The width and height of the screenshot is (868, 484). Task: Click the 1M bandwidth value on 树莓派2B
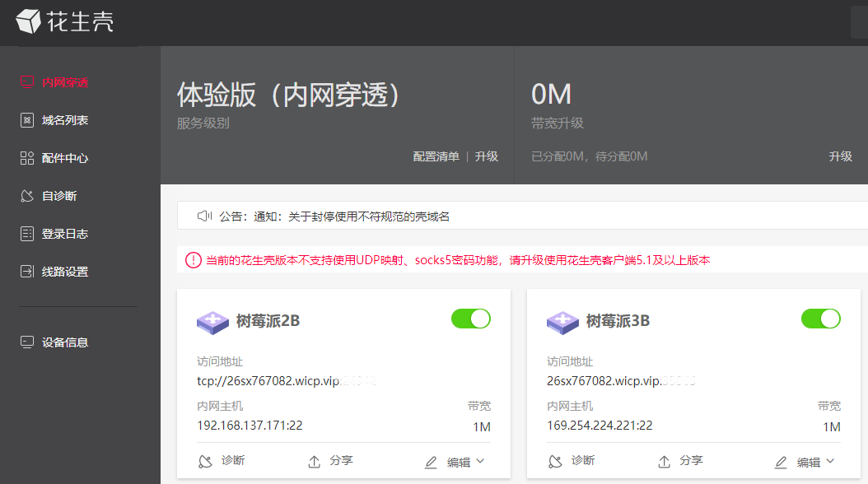(x=482, y=427)
